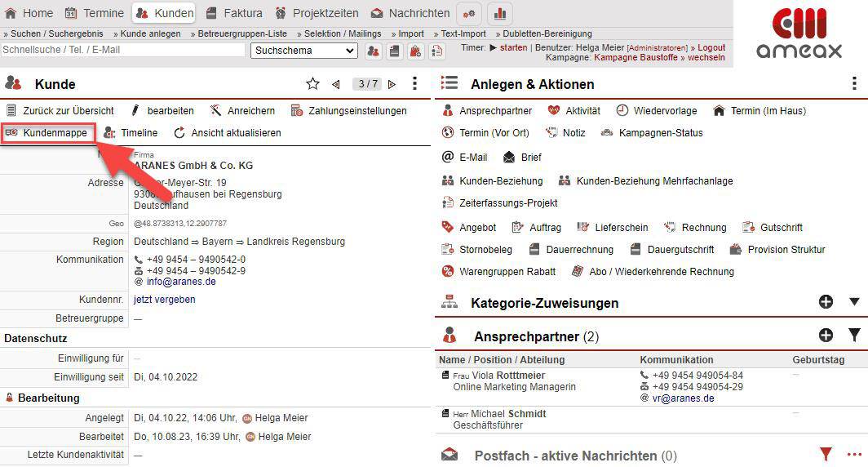Click into the Schnellsuche search field
The height and width of the screenshot is (467, 868).
pos(122,51)
